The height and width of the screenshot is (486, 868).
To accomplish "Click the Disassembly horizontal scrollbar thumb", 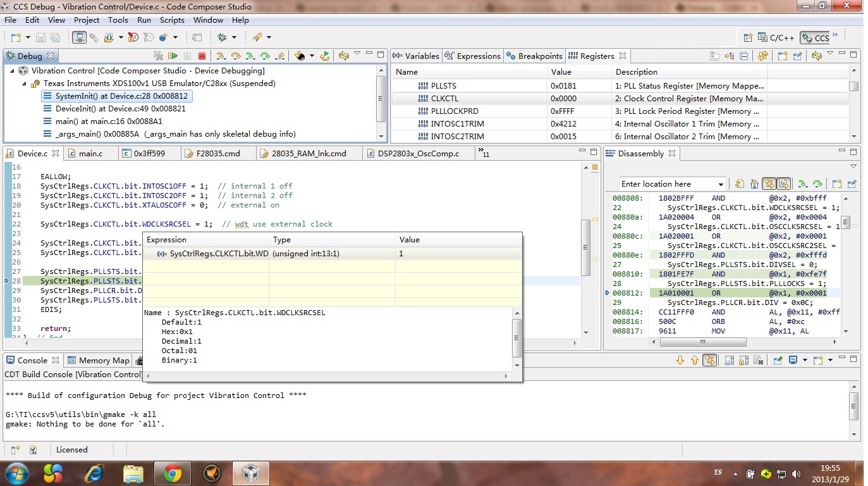I will (x=703, y=342).
